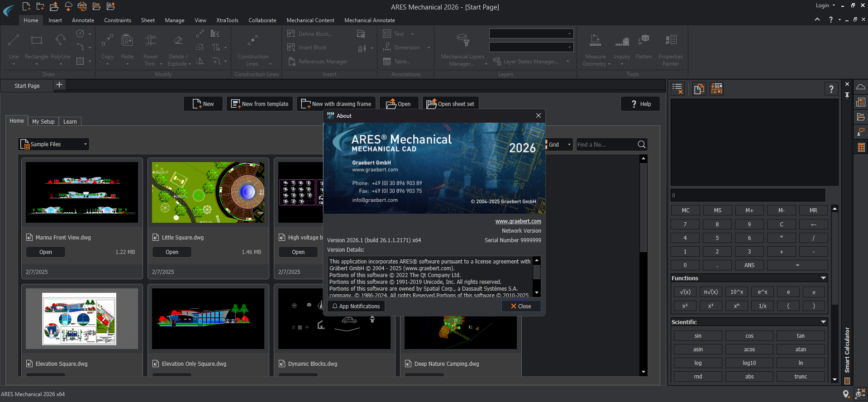Expand the Sample Files dropdown
Viewport: 868px width, 402px height.
85,144
